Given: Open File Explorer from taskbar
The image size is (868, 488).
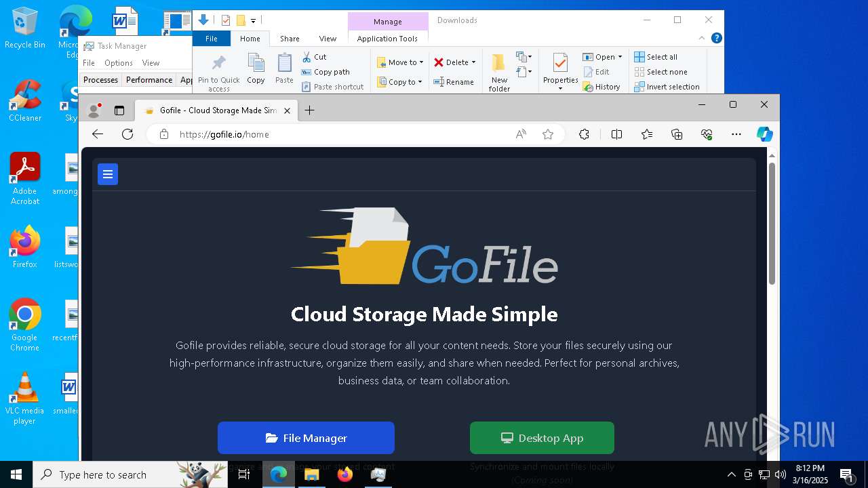Looking at the screenshot, I should click(312, 474).
